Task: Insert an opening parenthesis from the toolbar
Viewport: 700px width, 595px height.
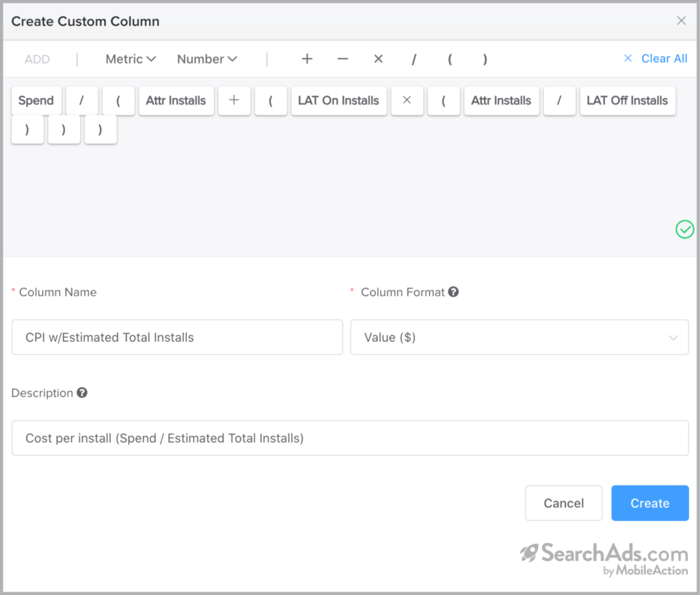Action: tap(450, 59)
